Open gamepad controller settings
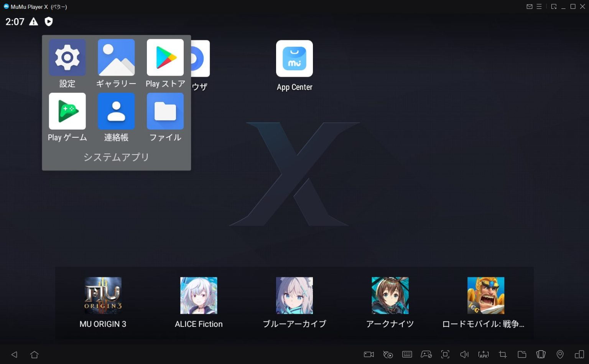Viewport: 589px width, 364px height. pos(426,354)
